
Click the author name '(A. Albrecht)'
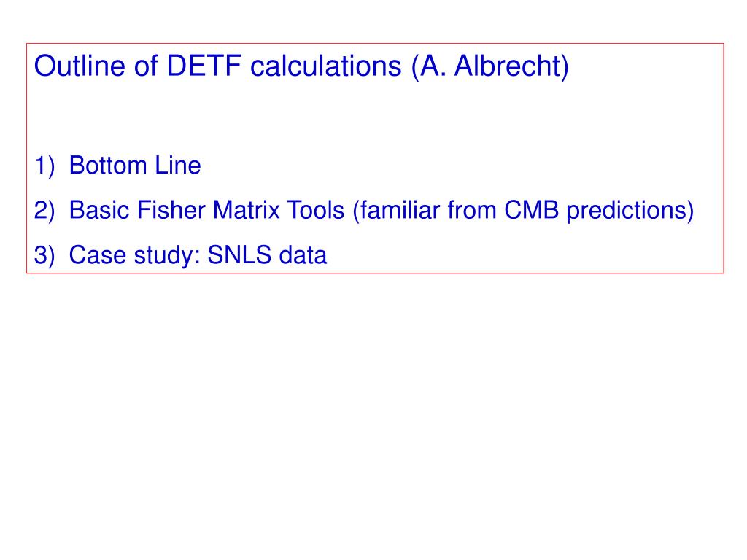(x=490, y=67)
